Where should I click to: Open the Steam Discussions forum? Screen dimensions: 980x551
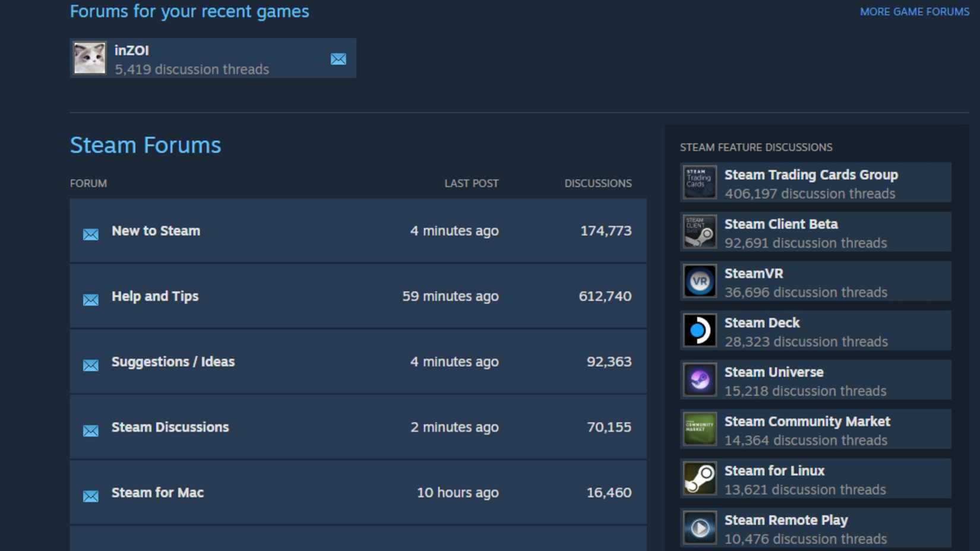(170, 427)
